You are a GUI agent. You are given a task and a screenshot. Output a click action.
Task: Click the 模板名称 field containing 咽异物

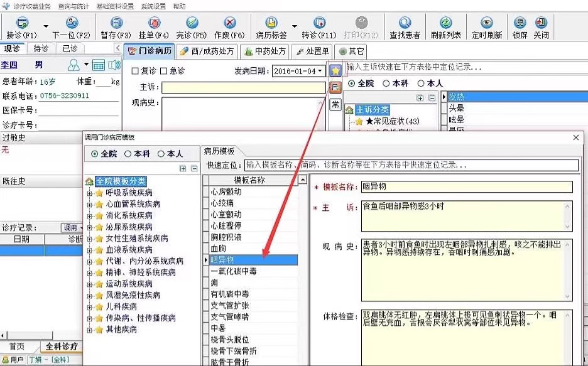point(467,186)
